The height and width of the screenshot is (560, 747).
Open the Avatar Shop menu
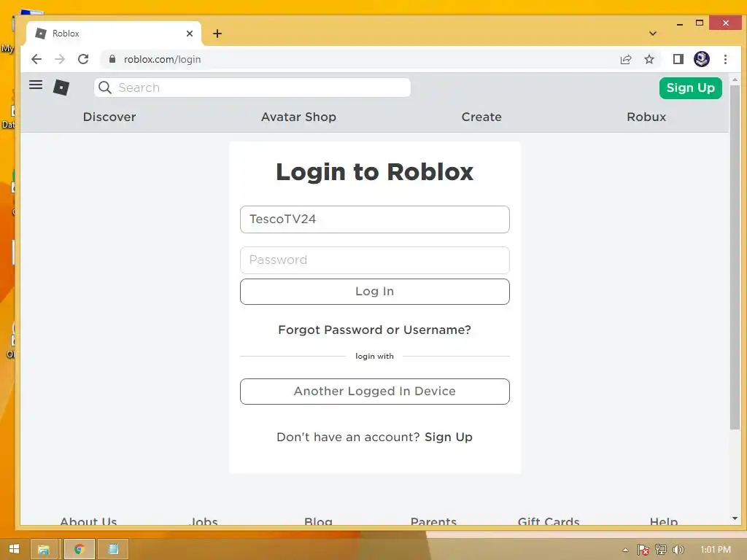[298, 117]
